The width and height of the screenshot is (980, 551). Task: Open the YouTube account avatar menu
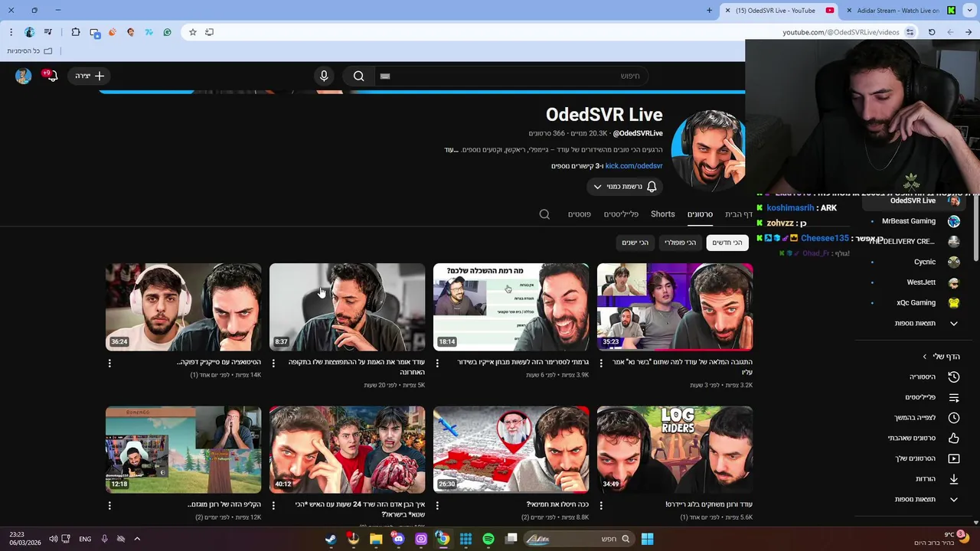pos(23,76)
